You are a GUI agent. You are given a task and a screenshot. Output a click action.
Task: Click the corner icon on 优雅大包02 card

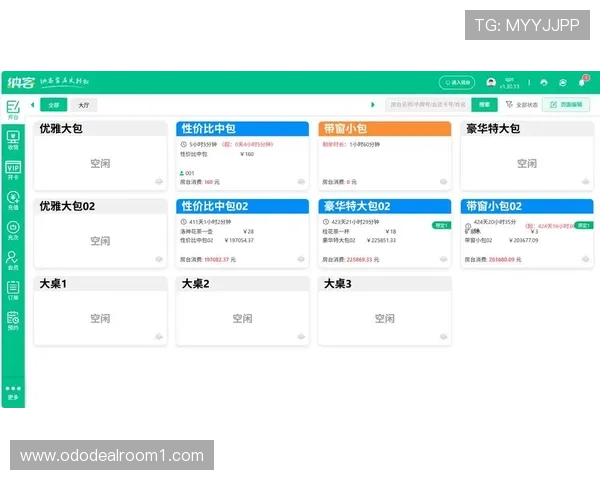pos(159,260)
